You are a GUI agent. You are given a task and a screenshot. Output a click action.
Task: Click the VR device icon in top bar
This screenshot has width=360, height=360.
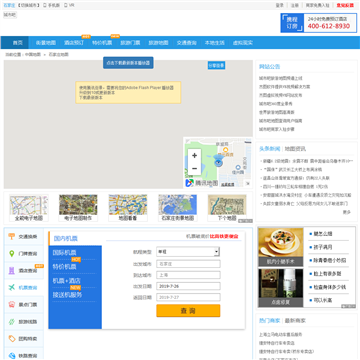(x=66, y=5)
